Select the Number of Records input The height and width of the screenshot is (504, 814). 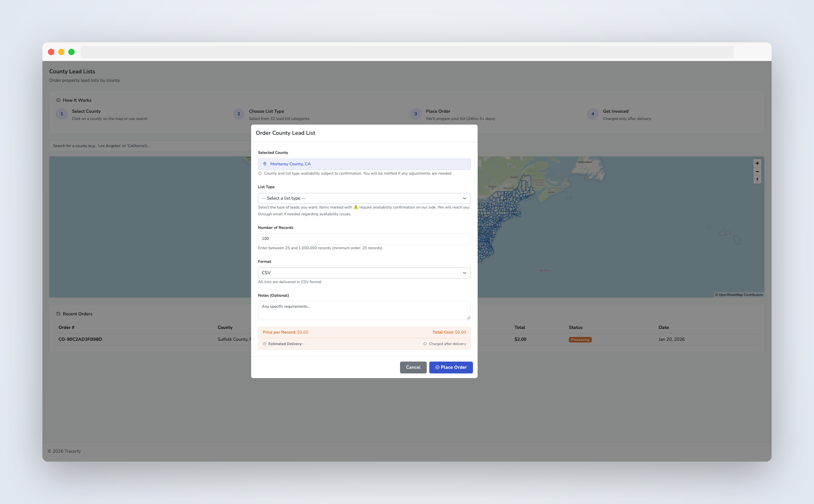[364, 239]
